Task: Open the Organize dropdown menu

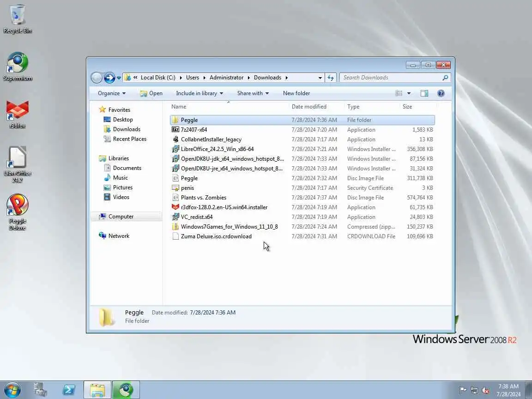Action: (112, 93)
